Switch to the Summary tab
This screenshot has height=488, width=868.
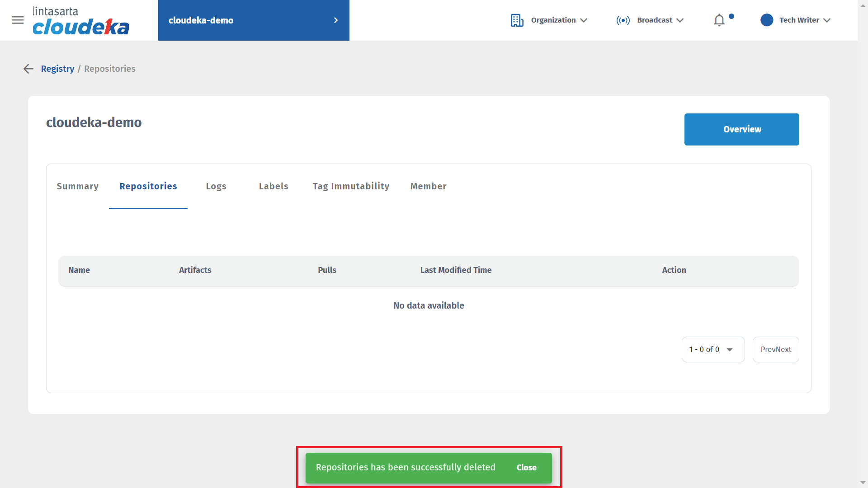pos(77,186)
